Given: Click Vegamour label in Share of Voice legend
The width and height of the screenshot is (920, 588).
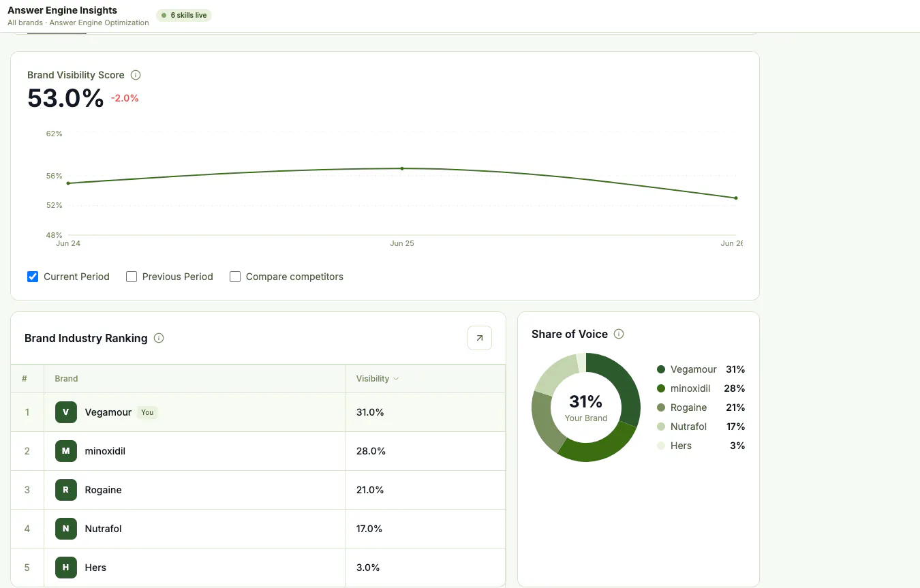Looking at the screenshot, I should click(694, 369).
